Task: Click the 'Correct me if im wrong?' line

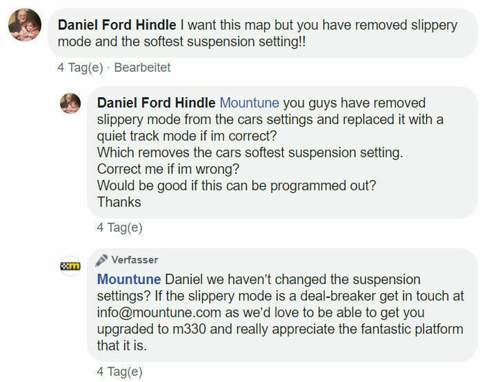Action: 168,169
